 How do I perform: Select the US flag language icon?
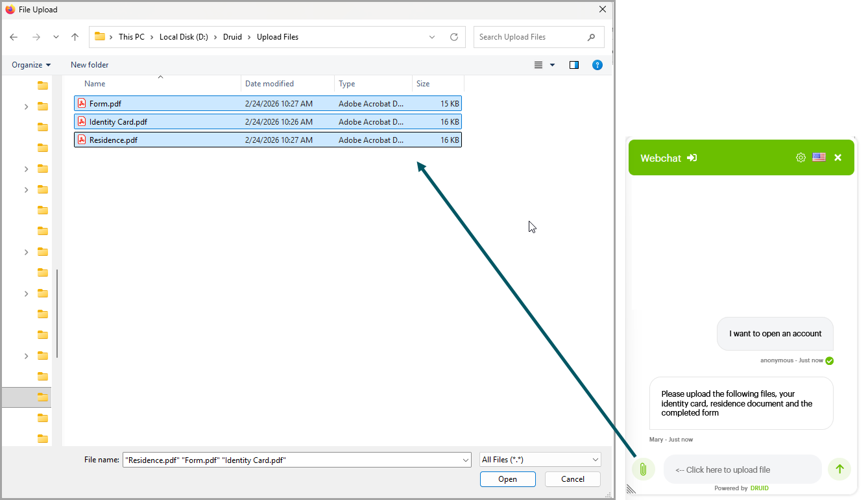pos(819,158)
